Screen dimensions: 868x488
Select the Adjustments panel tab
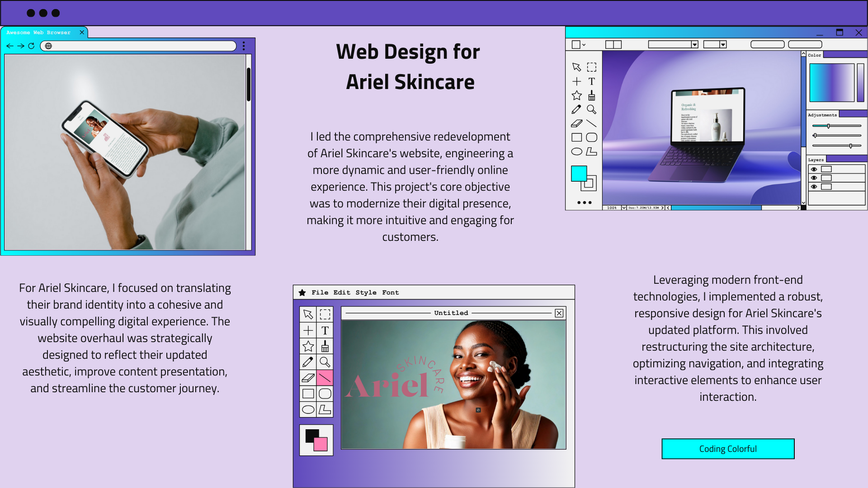pyautogui.click(x=822, y=115)
